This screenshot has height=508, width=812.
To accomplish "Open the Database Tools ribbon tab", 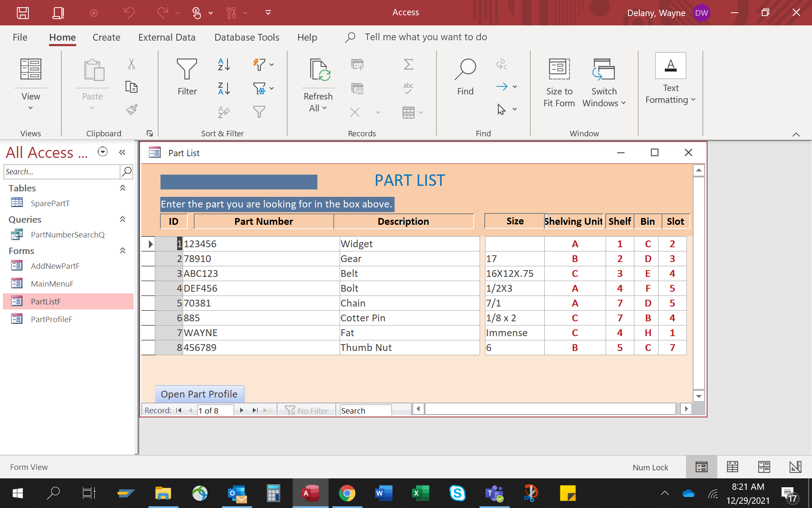I will pos(247,37).
